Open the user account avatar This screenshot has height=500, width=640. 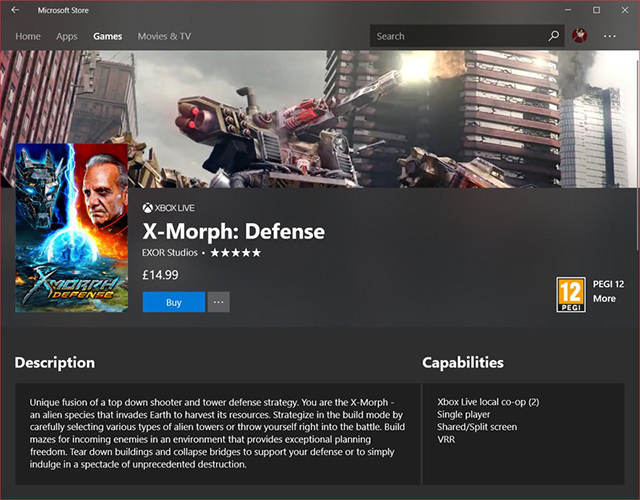click(579, 36)
